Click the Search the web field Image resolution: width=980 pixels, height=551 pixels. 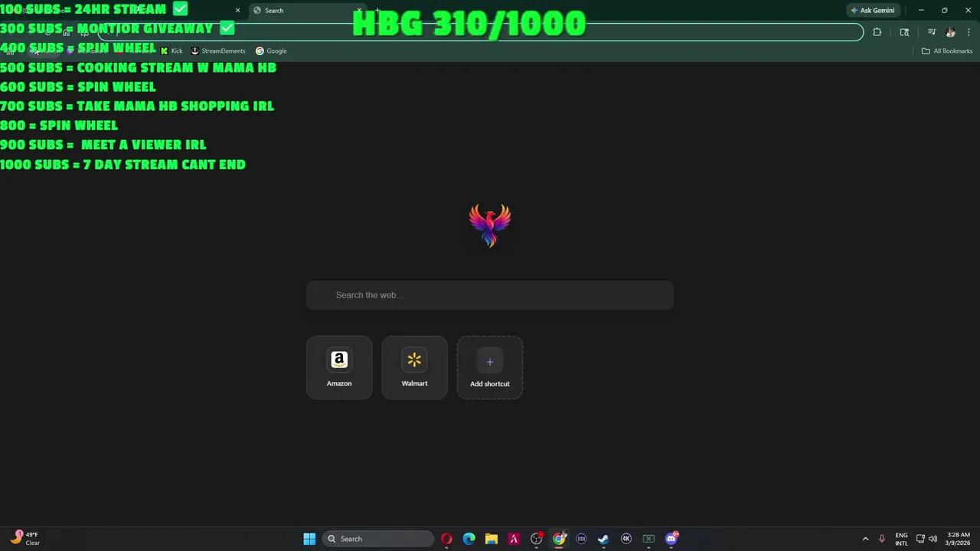490,295
